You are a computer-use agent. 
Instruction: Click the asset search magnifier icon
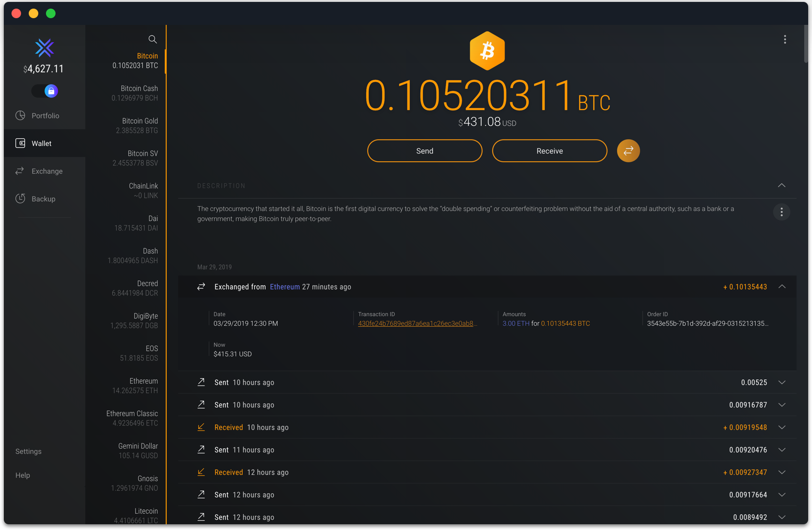pos(152,39)
